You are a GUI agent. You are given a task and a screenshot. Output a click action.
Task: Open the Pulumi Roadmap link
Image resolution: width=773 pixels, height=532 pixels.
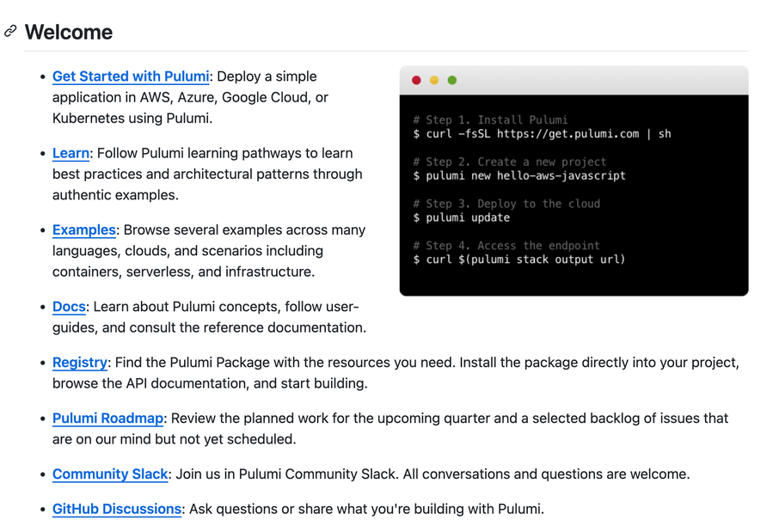tap(108, 419)
